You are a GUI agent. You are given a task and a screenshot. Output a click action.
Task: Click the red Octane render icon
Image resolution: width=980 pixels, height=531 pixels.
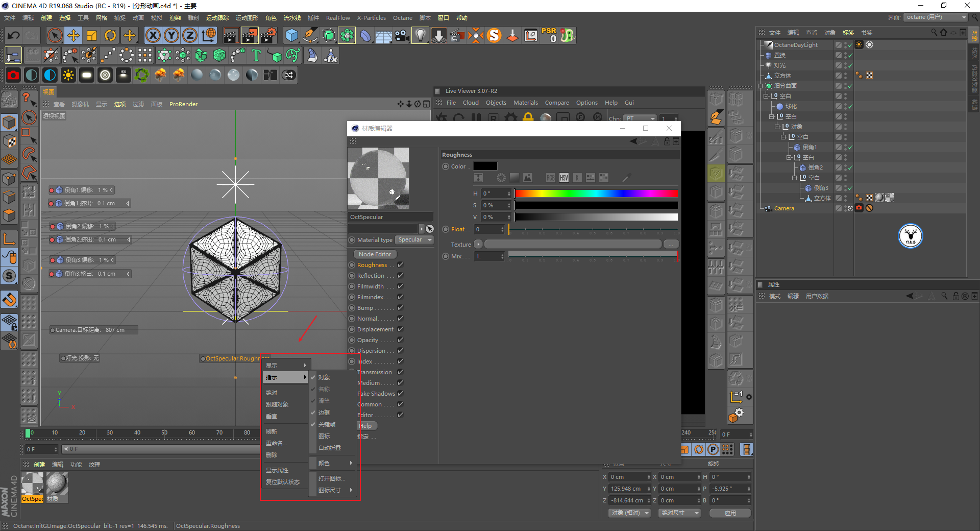pos(13,75)
